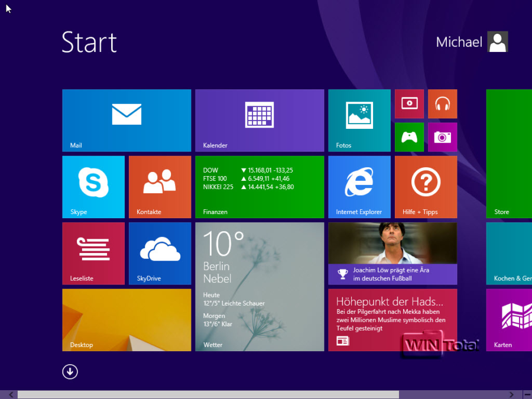This screenshot has width=532, height=399.
Task: Open the Höhepunkt der Hads... news tile
Action: [x=392, y=320]
